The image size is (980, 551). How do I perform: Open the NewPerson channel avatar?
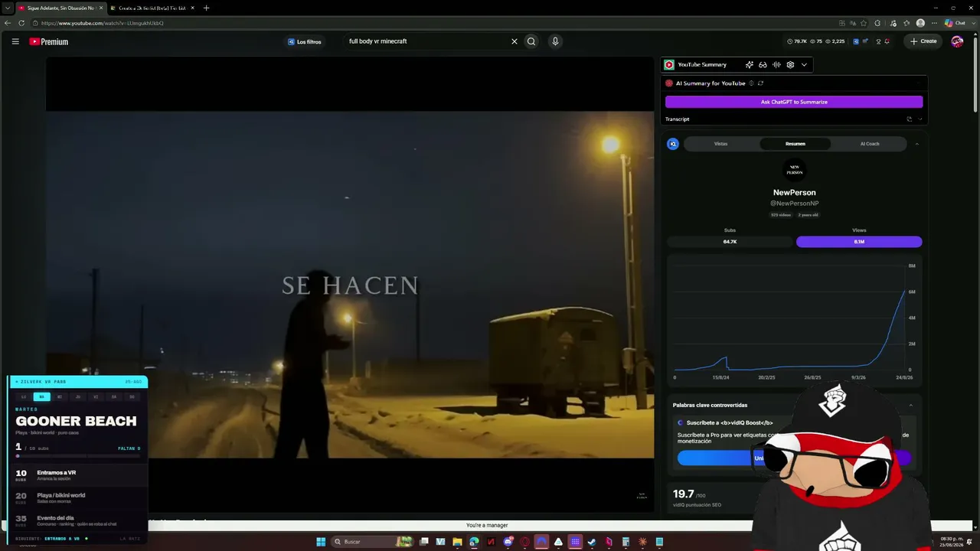tap(794, 169)
